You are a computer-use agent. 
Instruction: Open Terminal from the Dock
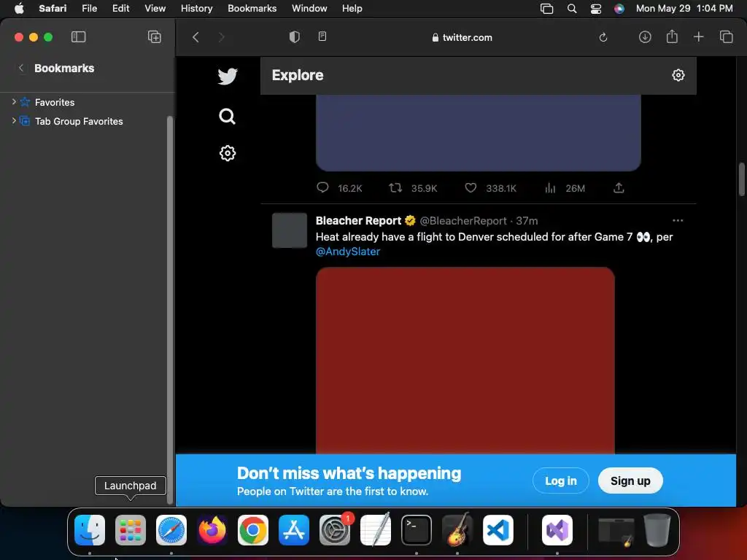click(417, 530)
